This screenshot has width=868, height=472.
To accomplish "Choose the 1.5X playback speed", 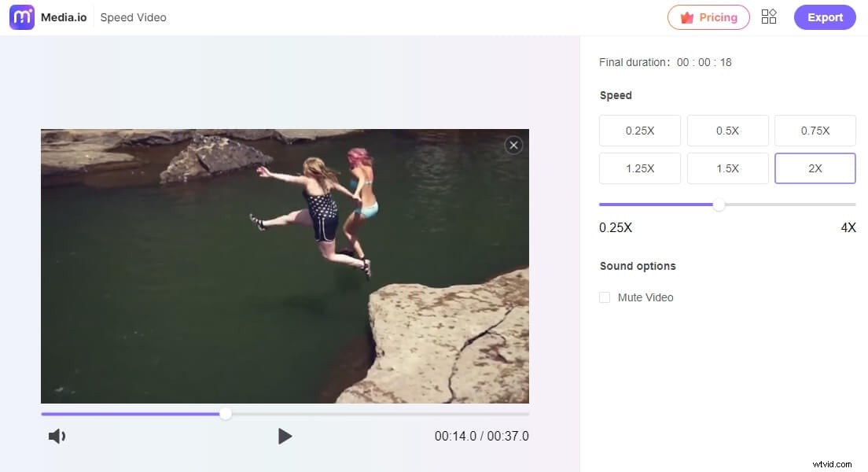I will [x=727, y=168].
